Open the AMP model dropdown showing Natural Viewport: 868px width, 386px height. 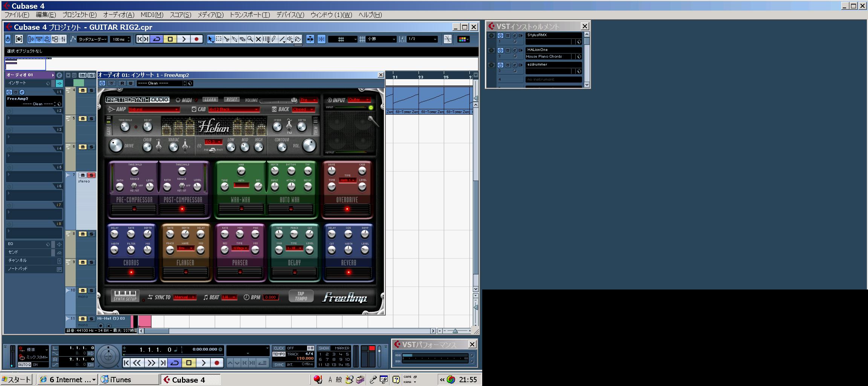154,109
